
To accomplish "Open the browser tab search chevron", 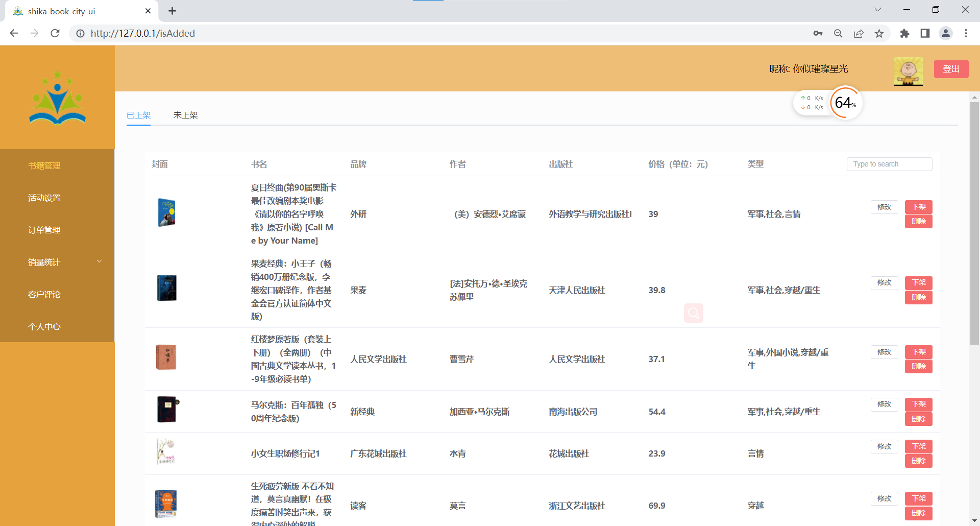I will [877, 9].
